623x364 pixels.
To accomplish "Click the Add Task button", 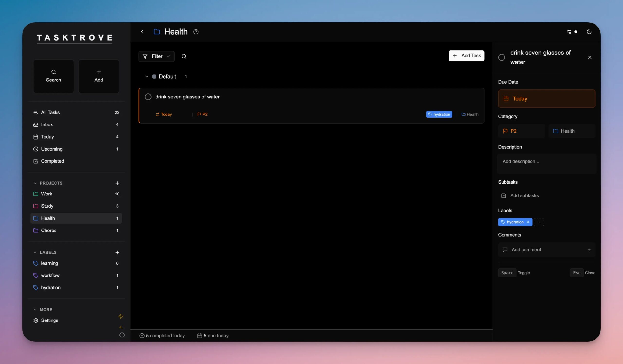I will point(466,56).
